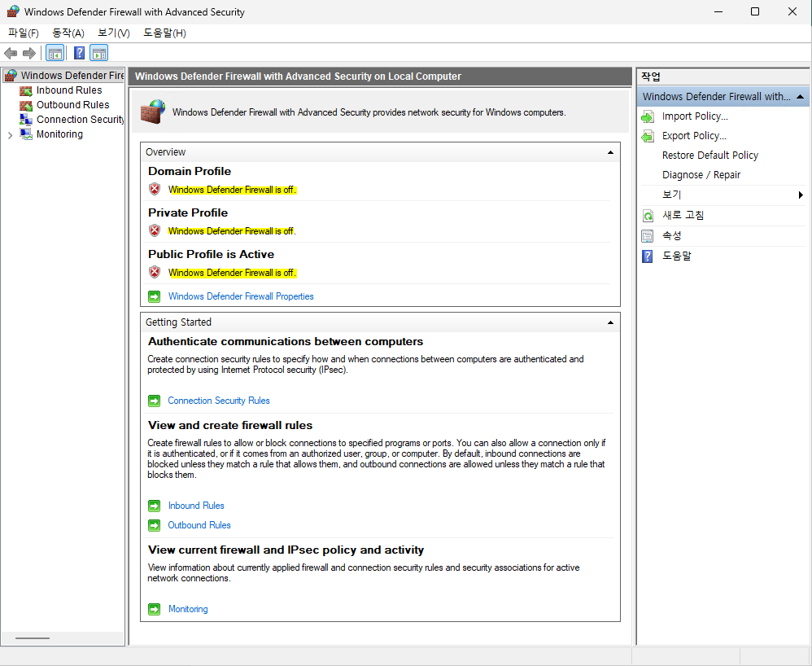This screenshot has height=666, width=812.
Task: Click the tree pane horizontal scrollbar
Action: (32, 638)
